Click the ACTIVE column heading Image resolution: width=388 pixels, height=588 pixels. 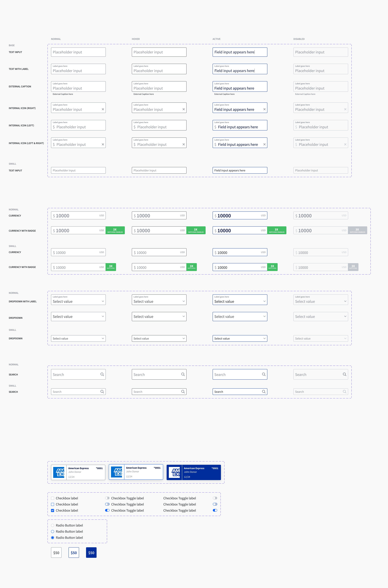(x=217, y=39)
